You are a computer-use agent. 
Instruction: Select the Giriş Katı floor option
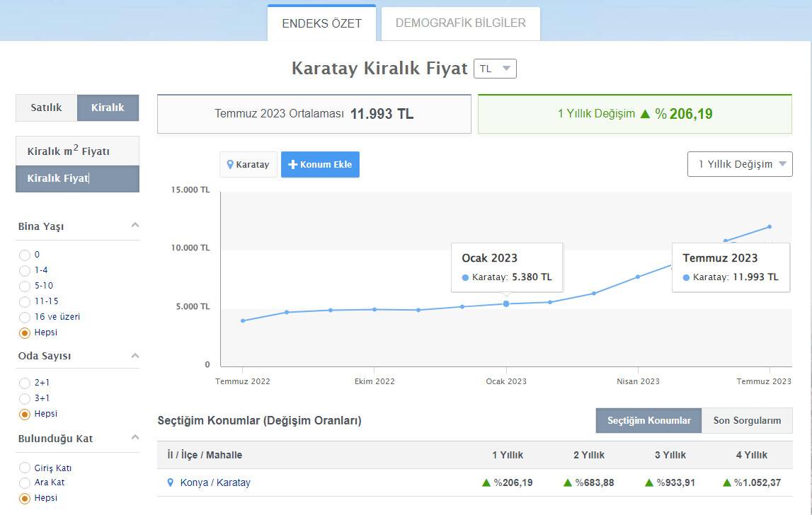(25, 468)
